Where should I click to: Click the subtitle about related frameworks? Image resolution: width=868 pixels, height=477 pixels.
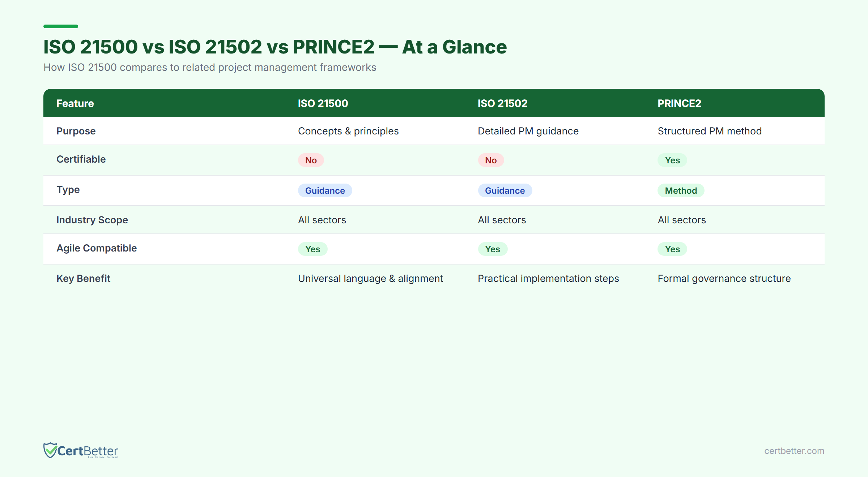click(x=210, y=68)
